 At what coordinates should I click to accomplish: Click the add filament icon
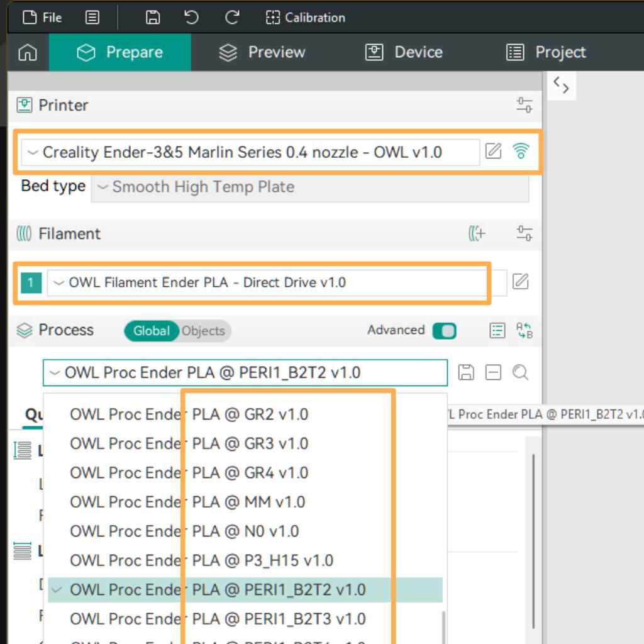pos(477,234)
